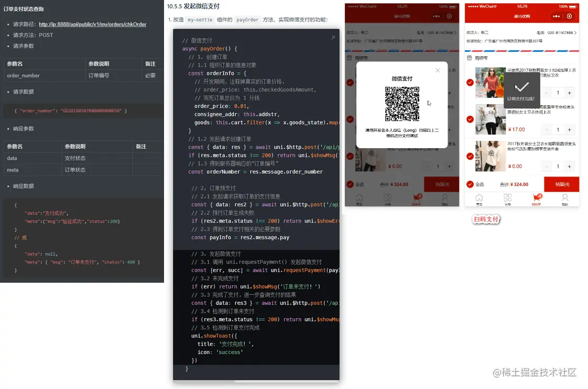Click the 订单支付状态查询 title
Image resolution: width=588 pixels, height=389 pixels.
(24, 9)
